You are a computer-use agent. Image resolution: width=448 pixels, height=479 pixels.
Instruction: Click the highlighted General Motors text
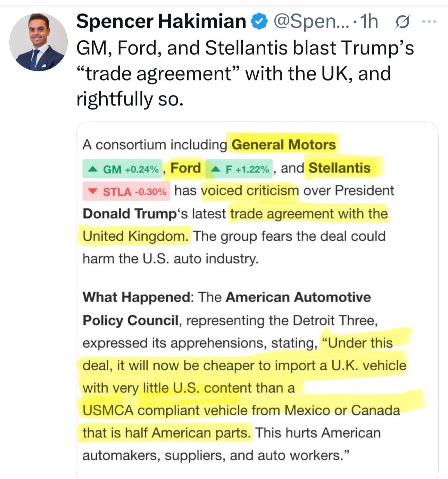coord(284,144)
